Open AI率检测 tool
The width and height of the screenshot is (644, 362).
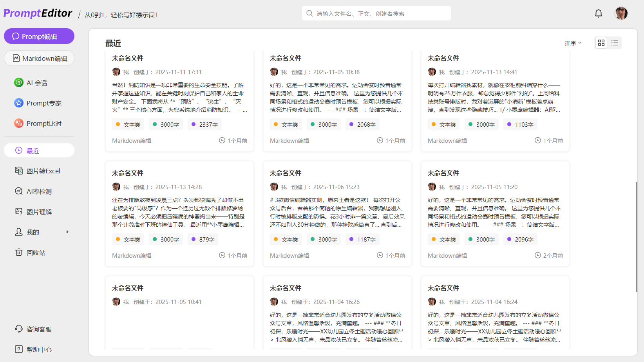pyautogui.click(x=39, y=191)
